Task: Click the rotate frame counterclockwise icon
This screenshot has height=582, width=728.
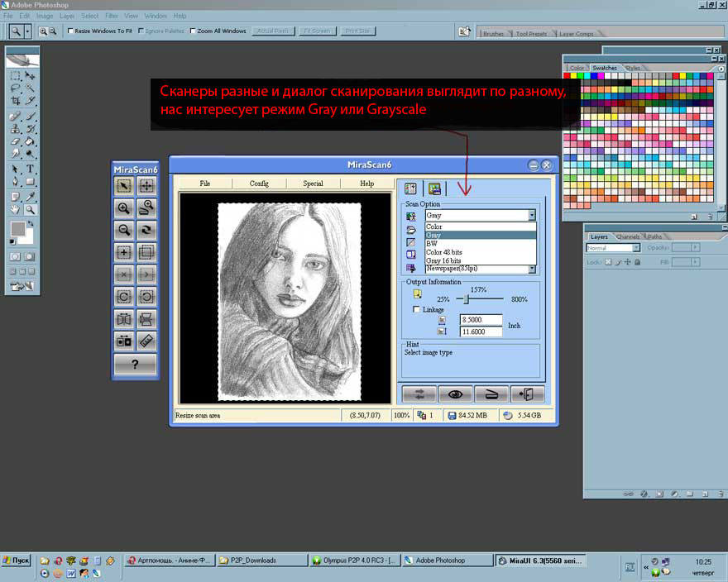Action: (146, 296)
